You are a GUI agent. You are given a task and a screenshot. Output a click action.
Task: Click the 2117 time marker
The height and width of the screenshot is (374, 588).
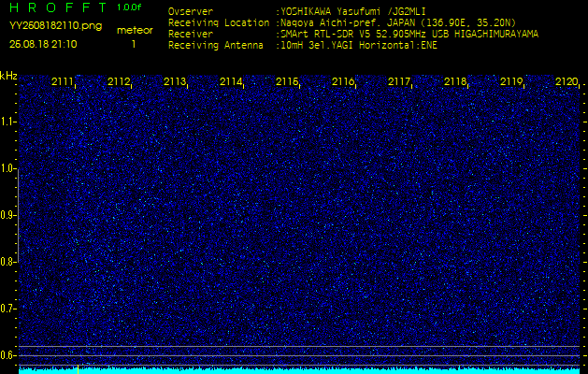coord(398,81)
